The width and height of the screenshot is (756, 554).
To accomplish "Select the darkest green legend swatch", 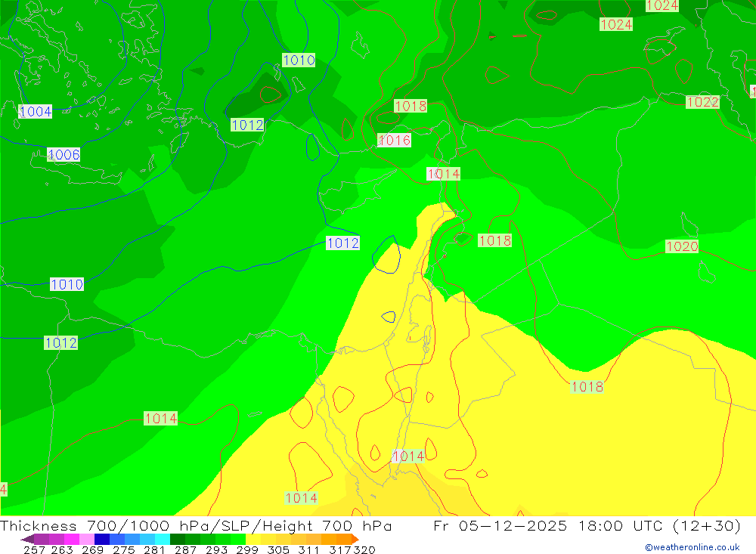I will (x=178, y=539).
